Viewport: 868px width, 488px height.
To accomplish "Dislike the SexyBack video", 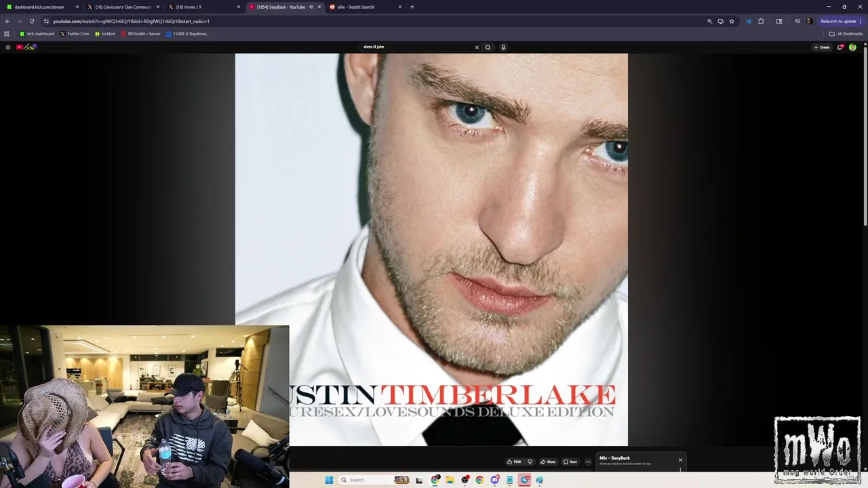I will click(530, 462).
